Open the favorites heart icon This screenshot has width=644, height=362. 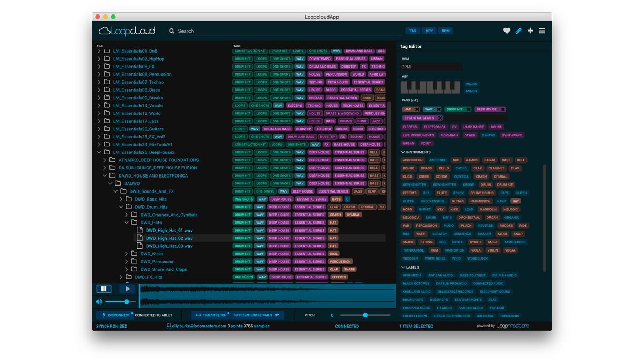(x=507, y=31)
